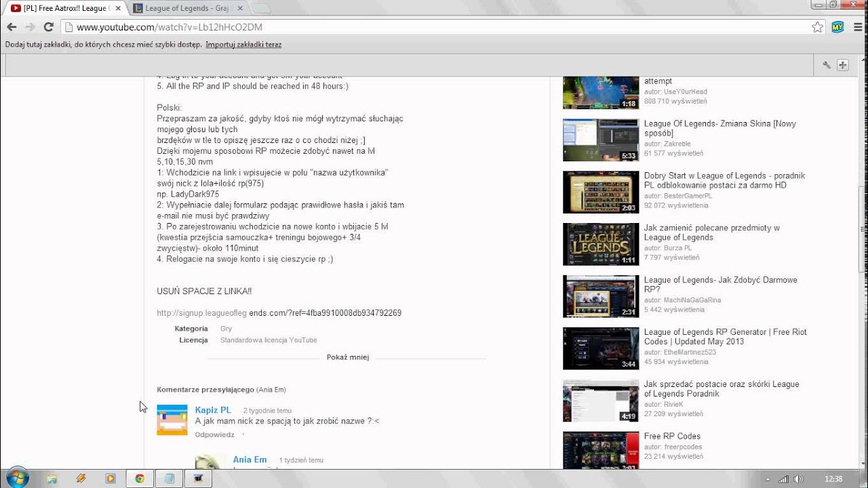This screenshot has width=868, height=488.
Task: Open Ania Em commenter name link
Action: [x=250, y=460]
